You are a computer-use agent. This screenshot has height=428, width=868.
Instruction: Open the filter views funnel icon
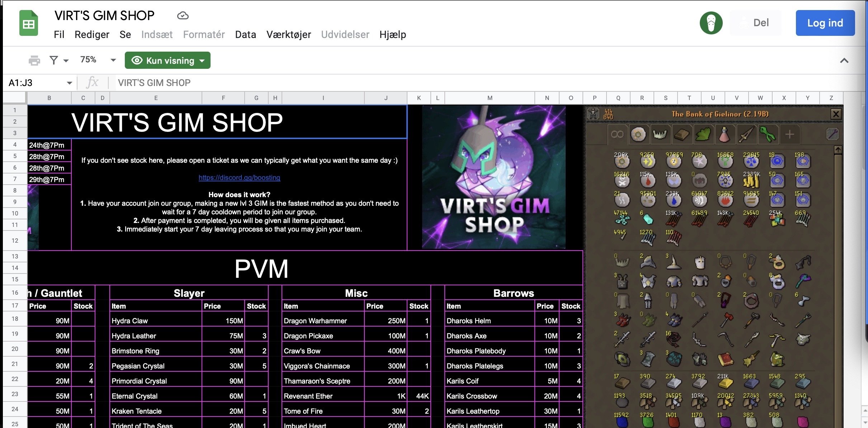point(54,60)
